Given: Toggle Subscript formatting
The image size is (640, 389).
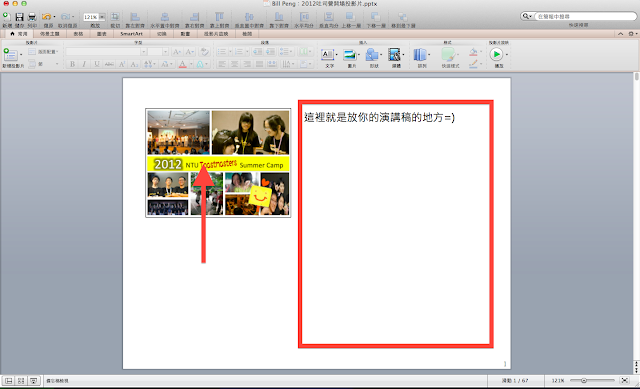Looking at the screenshot, I should point(134,64).
